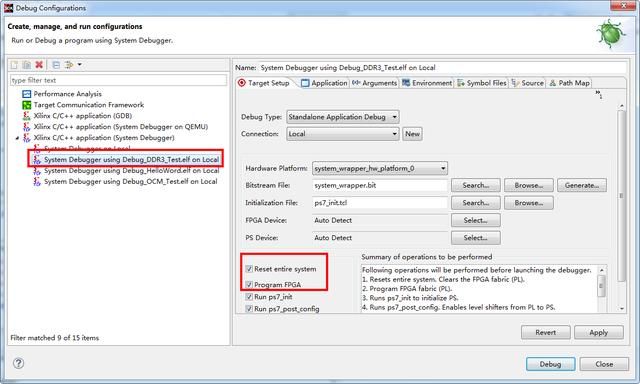The width and height of the screenshot is (640, 384).
Task: Select the PS Device
Action: 476,238
